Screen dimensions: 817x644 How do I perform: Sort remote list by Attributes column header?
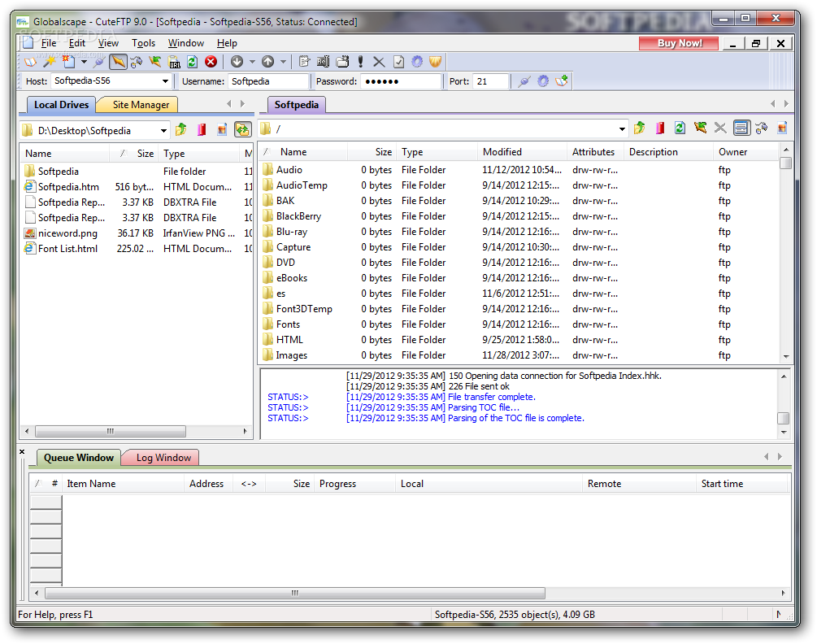[595, 152]
